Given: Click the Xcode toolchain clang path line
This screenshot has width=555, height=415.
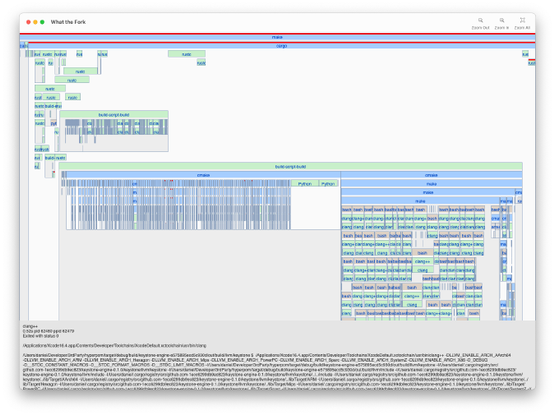Looking at the screenshot, I should pyautogui.click(x=114, y=345).
